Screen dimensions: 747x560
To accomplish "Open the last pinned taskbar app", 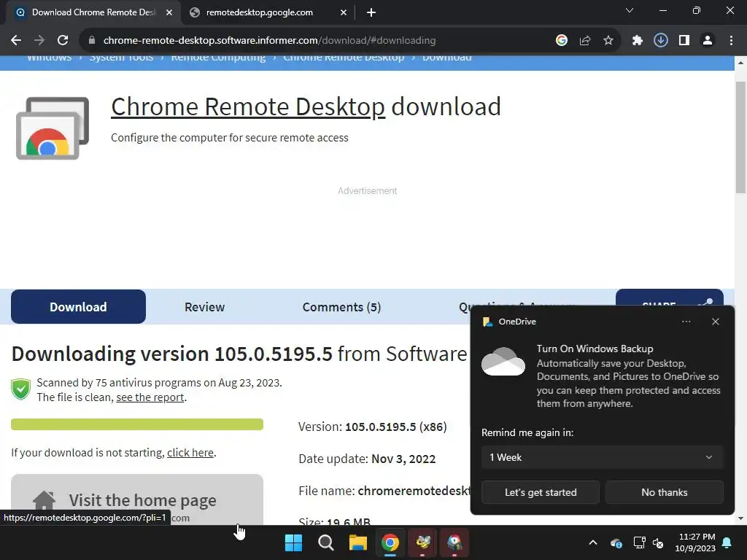I will coord(454,542).
